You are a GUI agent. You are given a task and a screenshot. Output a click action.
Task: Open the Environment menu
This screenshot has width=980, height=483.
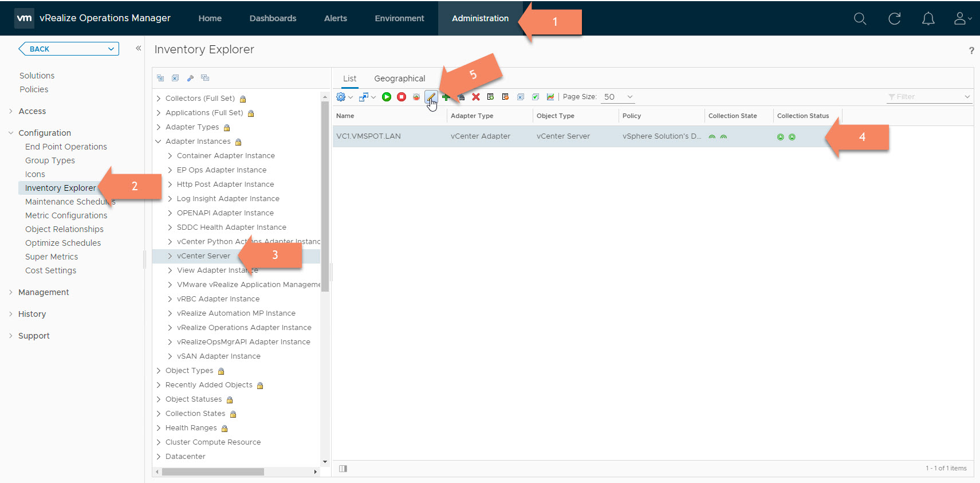pyautogui.click(x=400, y=18)
